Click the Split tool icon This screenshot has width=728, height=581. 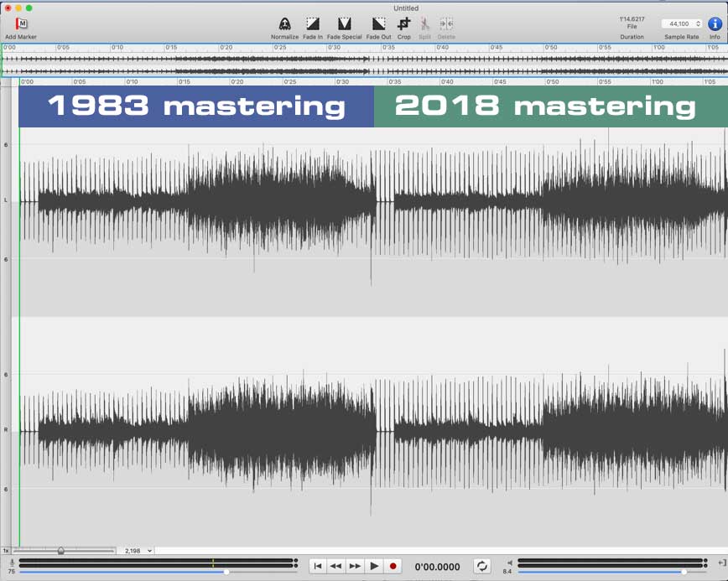point(424,23)
